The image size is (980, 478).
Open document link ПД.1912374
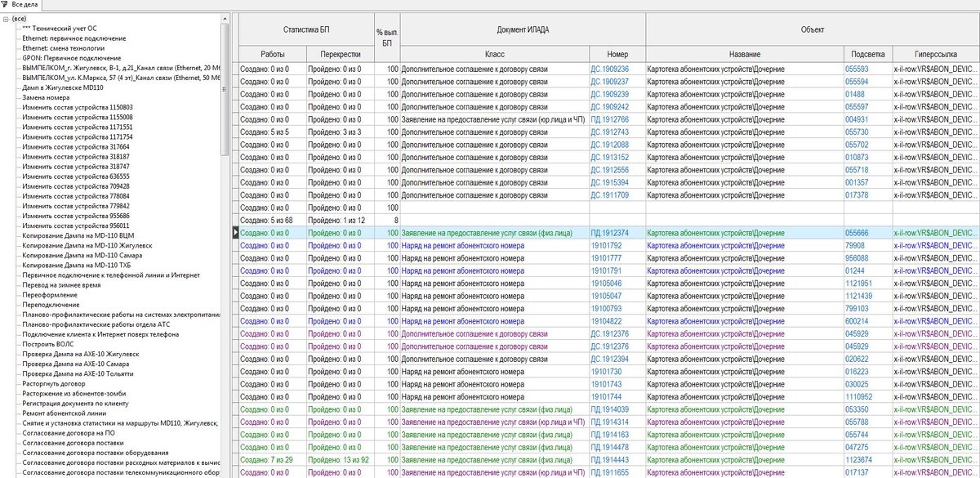(610, 233)
